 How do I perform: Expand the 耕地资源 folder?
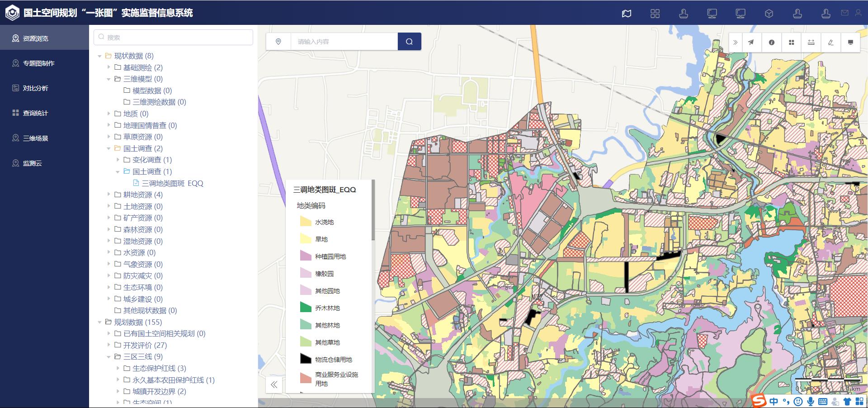tap(109, 195)
